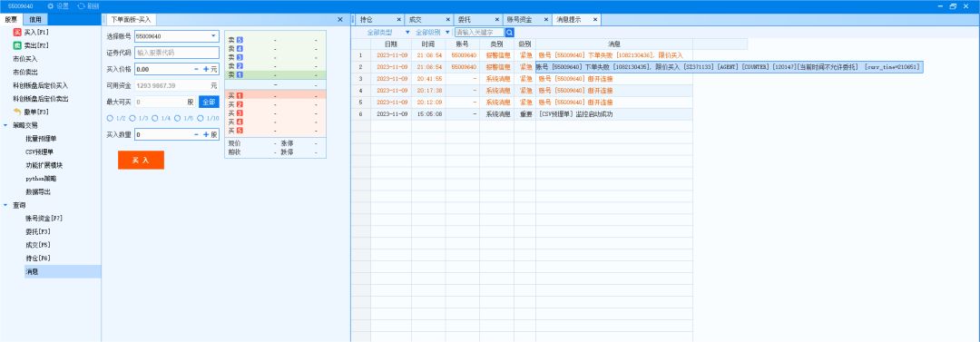Open 批量预埋单 under 策略交易
The width and height of the screenshot is (980, 342).
pyautogui.click(x=41, y=138)
